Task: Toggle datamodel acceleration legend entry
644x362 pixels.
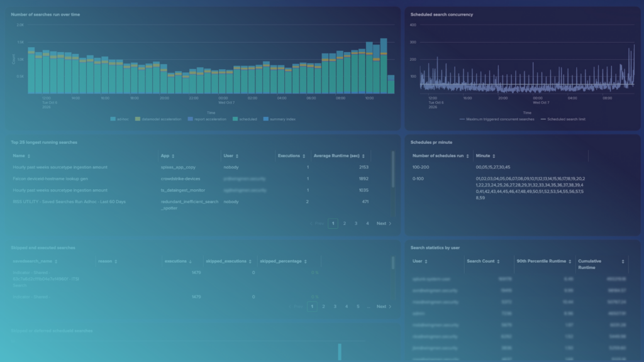Action: [x=158, y=119]
